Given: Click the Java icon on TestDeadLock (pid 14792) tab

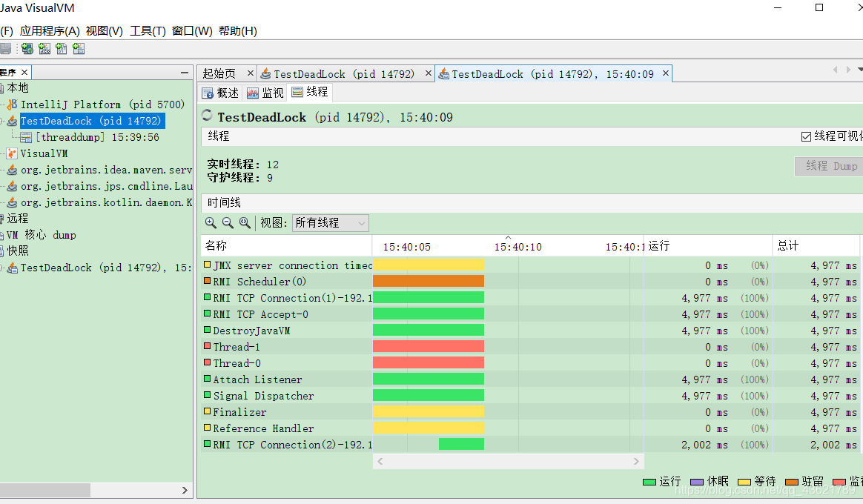Looking at the screenshot, I should pos(265,73).
